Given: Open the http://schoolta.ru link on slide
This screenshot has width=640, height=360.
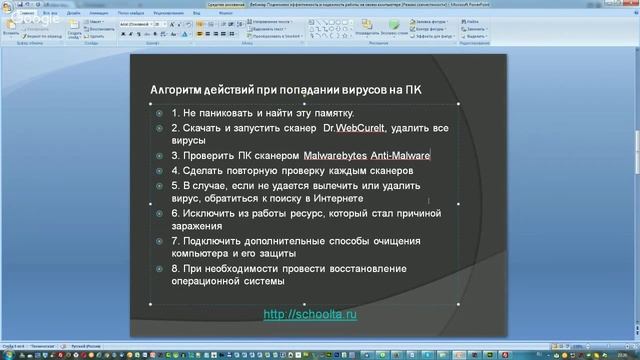Looking at the screenshot, I should (310, 314).
